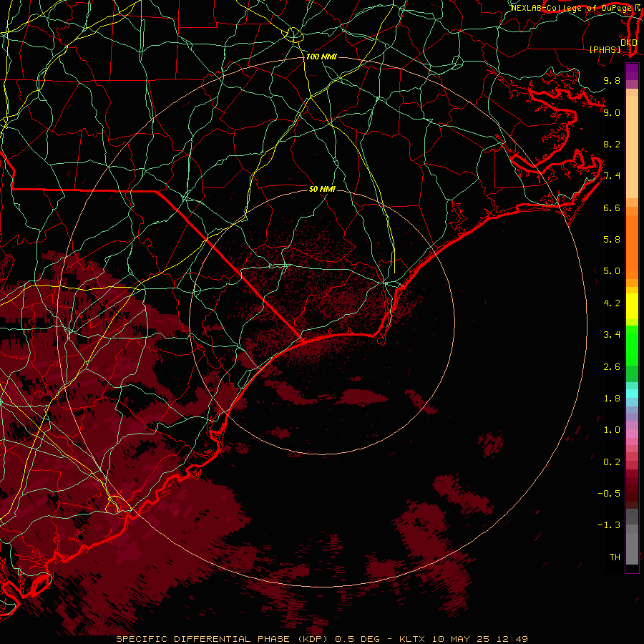Click the 6.6 color scale value

pyautogui.click(x=612, y=208)
